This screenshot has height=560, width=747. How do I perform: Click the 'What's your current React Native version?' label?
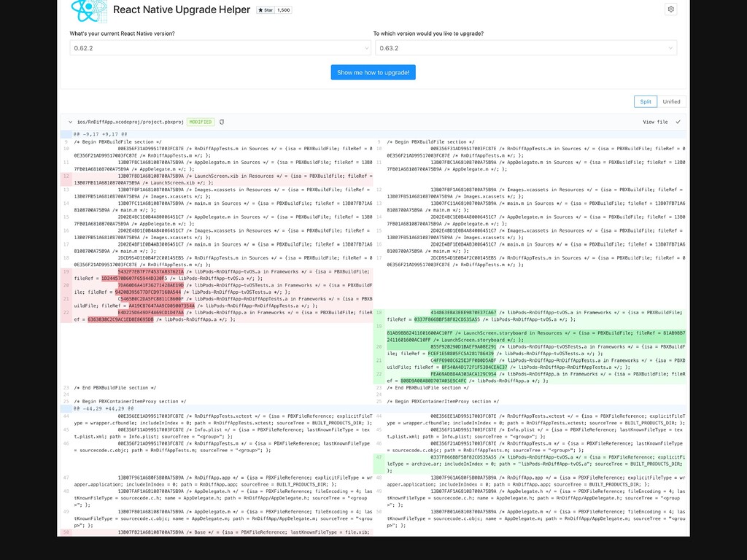(x=122, y=34)
